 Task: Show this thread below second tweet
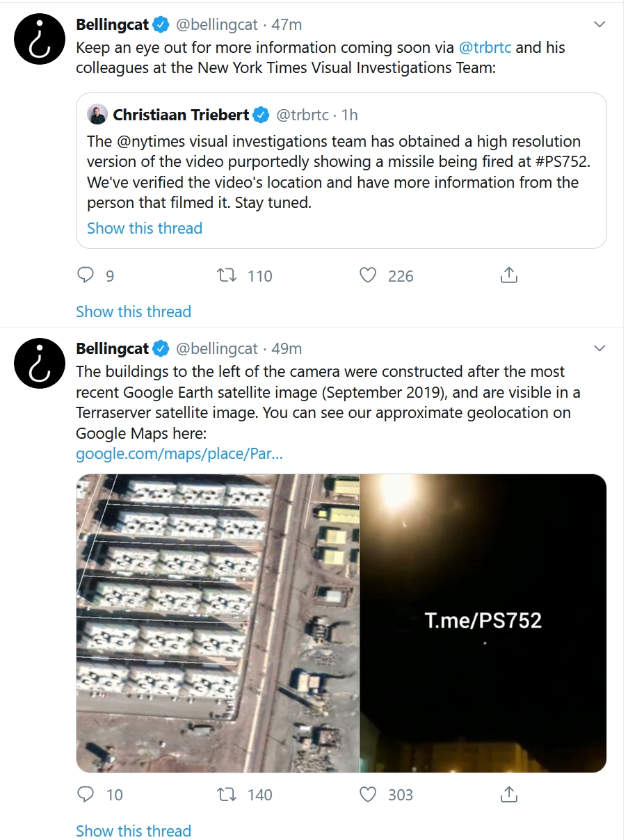(134, 831)
